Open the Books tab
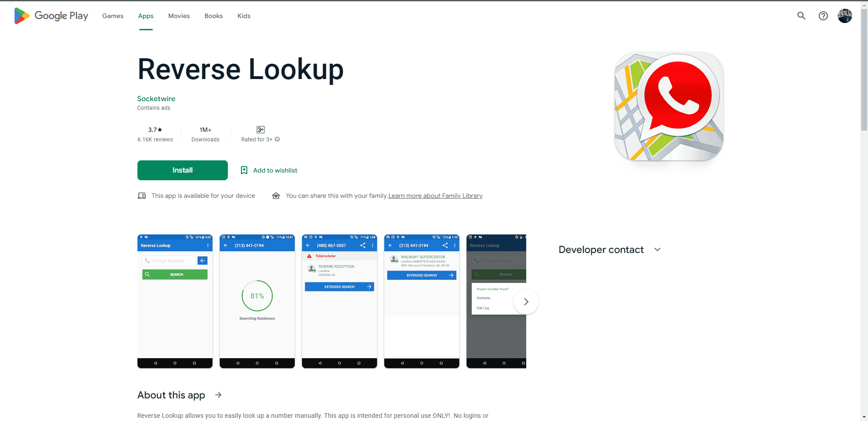The image size is (868, 421). coord(213,16)
